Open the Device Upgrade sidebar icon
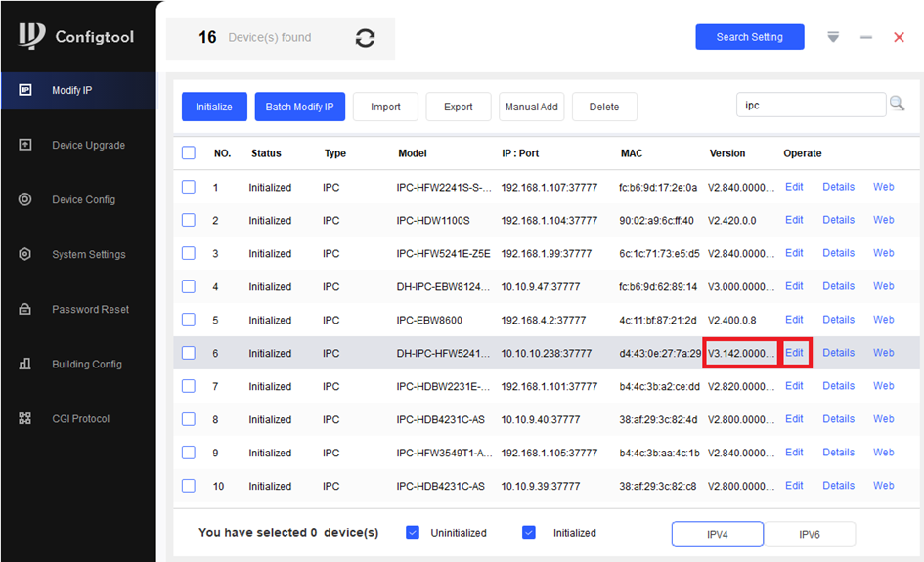Screen dimensions: 924x562 tap(25, 145)
